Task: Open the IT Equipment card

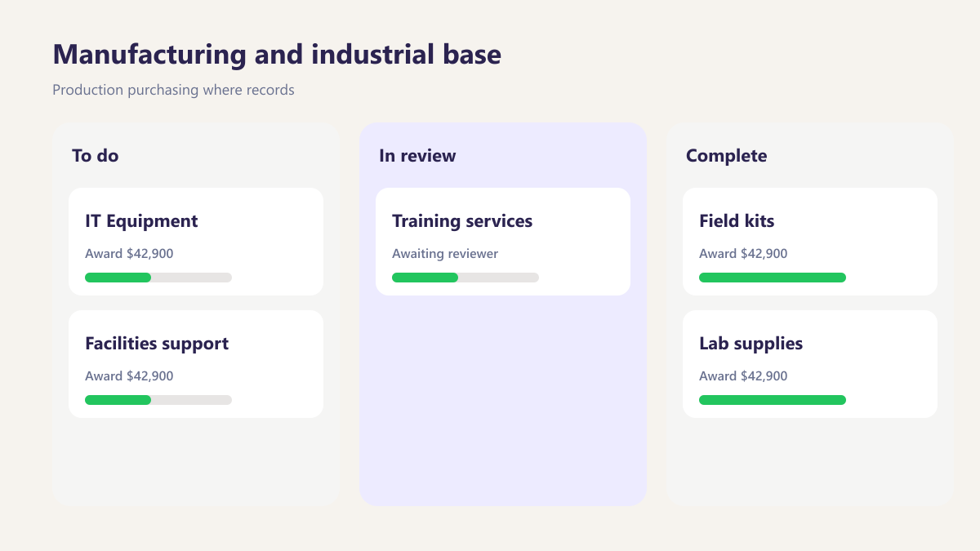Action: click(x=196, y=242)
